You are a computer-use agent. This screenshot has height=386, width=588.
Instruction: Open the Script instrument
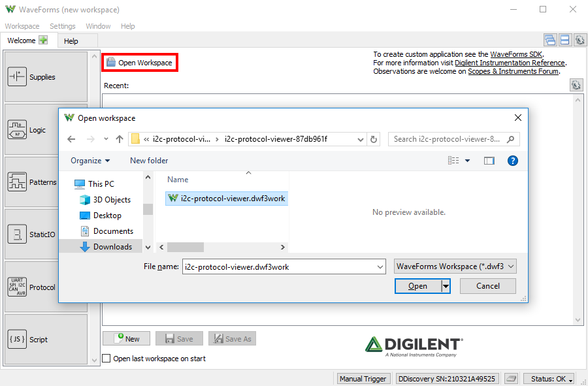pyautogui.click(x=46, y=340)
